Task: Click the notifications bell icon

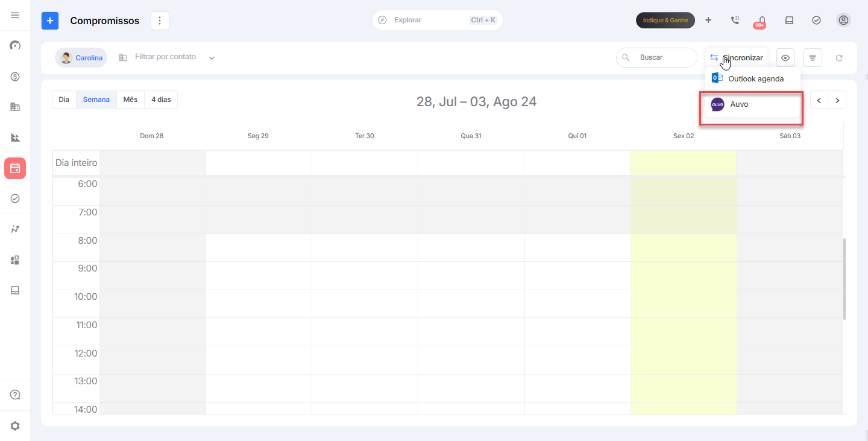Action: [762, 21]
